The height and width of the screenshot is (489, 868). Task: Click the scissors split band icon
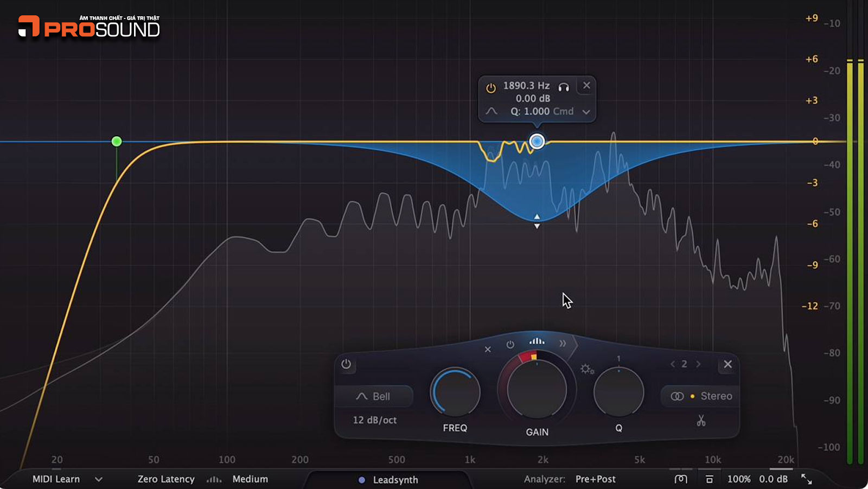(701, 421)
